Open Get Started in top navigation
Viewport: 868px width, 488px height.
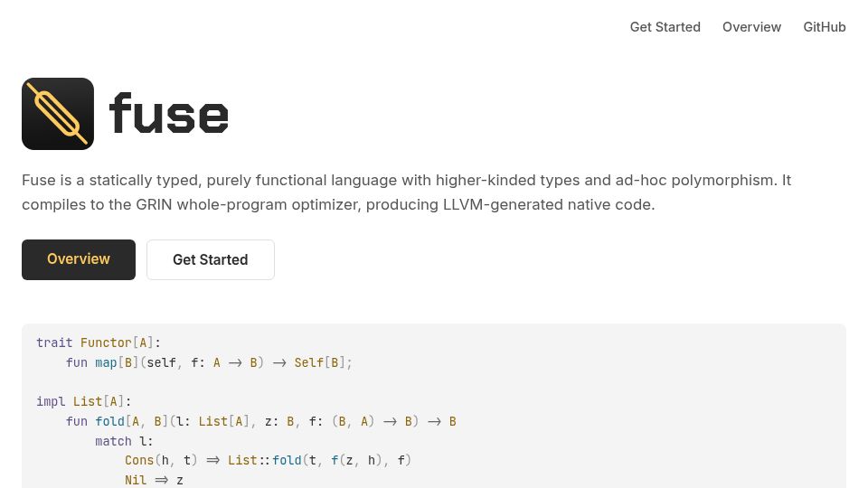(x=665, y=27)
